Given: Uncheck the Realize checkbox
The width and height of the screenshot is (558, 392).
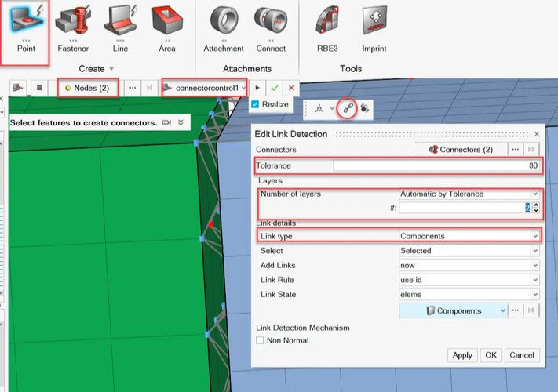Looking at the screenshot, I should tap(255, 104).
